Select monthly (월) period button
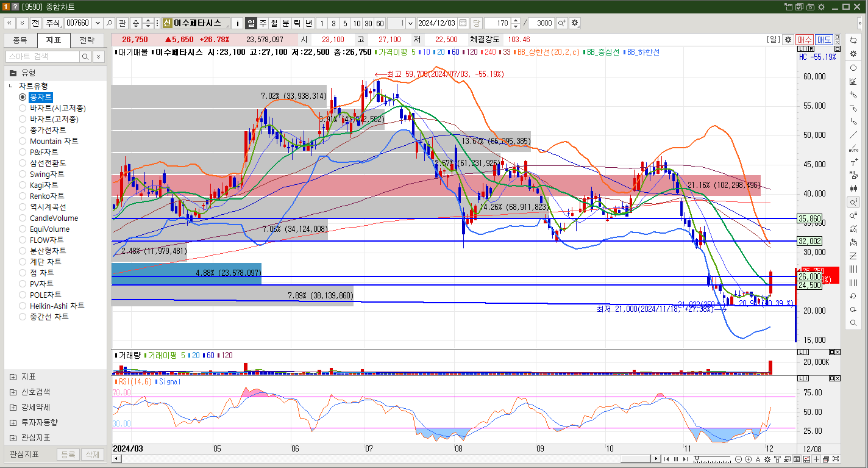The height and width of the screenshot is (468, 868). click(274, 23)
